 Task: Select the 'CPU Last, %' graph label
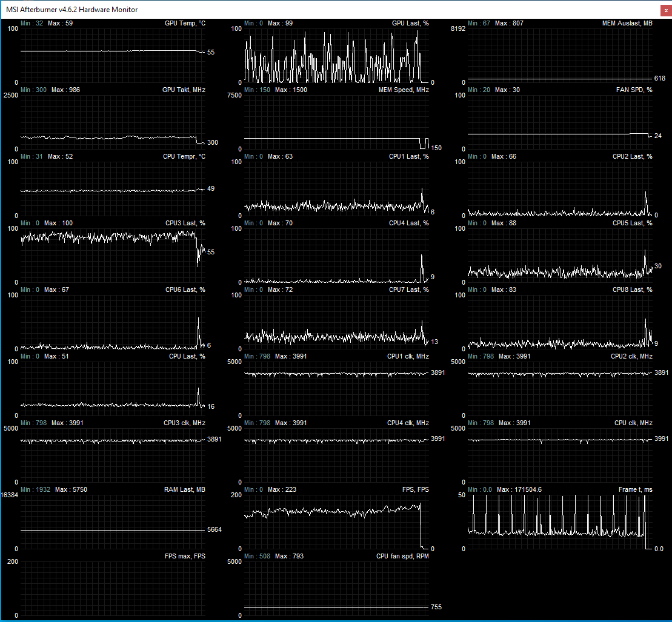tap(187, 356)
